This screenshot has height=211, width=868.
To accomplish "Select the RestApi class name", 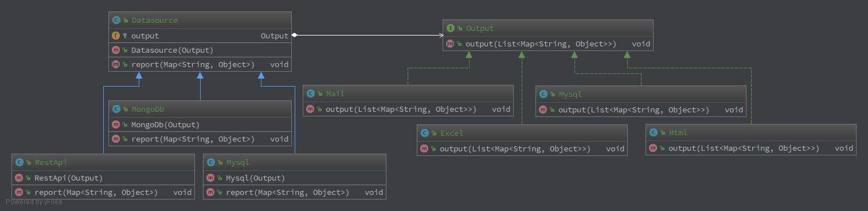I will 51,162.
